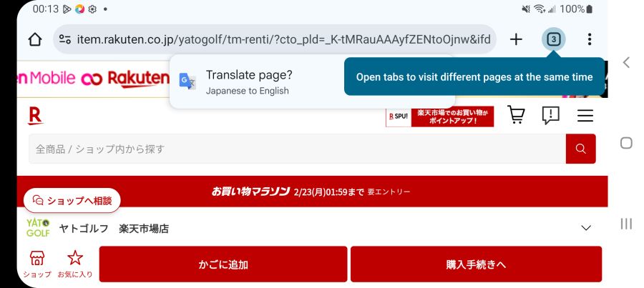Screen dimensions: 644x288
Task: Open the お買い物マラソン entry banner
Action: tap(312, 192)
